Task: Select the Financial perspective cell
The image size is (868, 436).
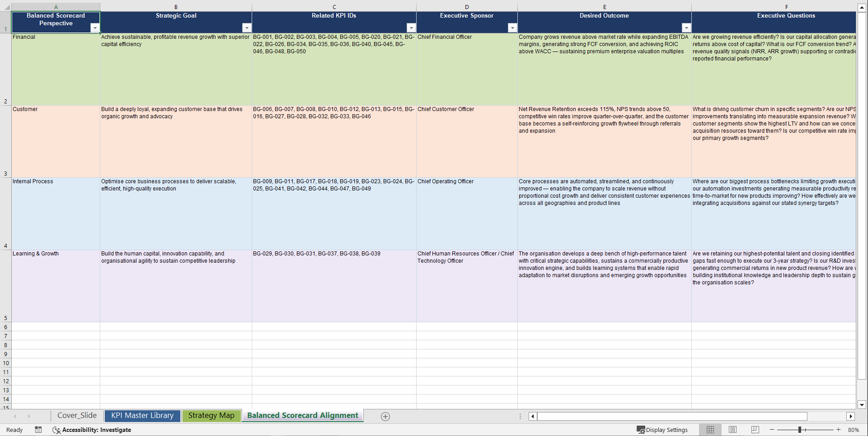Action: [x=56, y=70]
